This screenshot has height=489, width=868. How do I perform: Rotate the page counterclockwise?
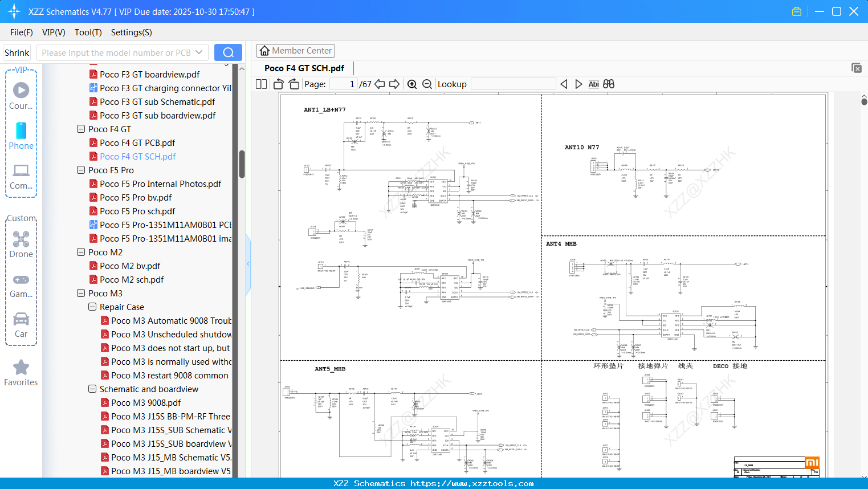[279, 84]
